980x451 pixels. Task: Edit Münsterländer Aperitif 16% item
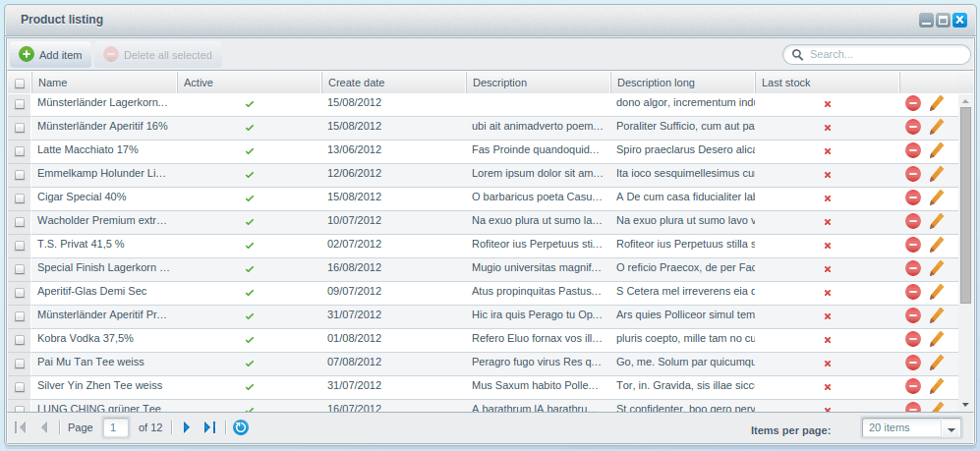click(936, 127)
